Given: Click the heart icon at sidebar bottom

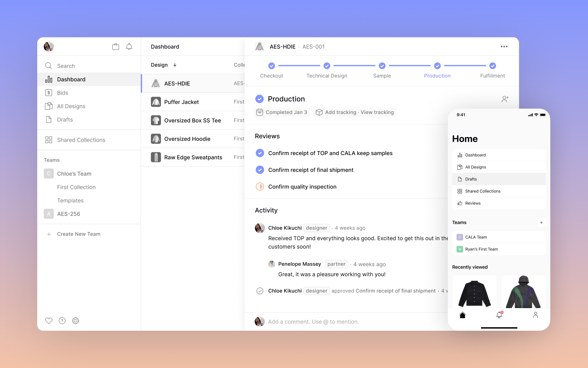Looking at the screenshot, I should (x=49, y=321).
